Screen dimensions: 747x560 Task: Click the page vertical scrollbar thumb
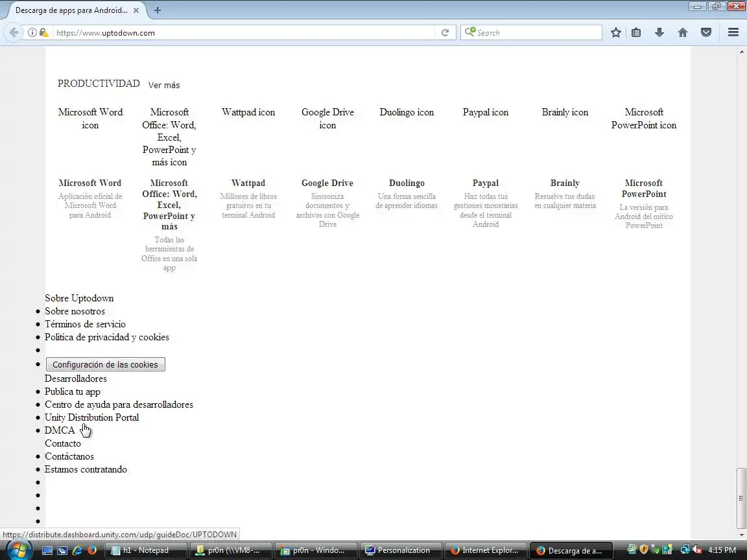pyautogui.click(x=741, y=498)
